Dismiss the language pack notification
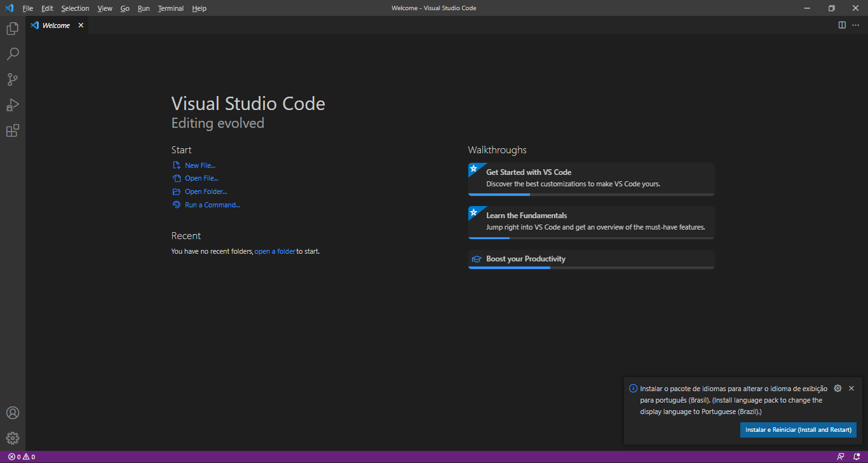Viewport: 868px width, 463px height. pos(851,389)
